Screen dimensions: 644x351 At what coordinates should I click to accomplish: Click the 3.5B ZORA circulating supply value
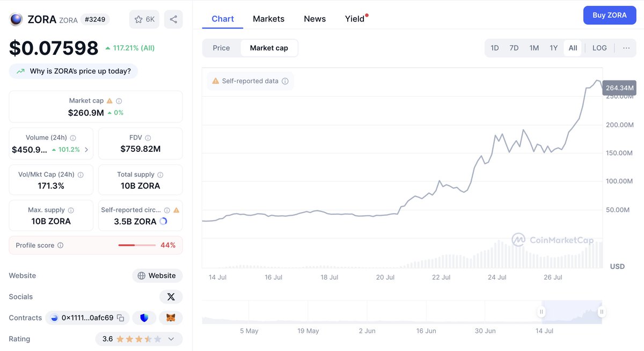pyautogui.click(x=135, y=222)
